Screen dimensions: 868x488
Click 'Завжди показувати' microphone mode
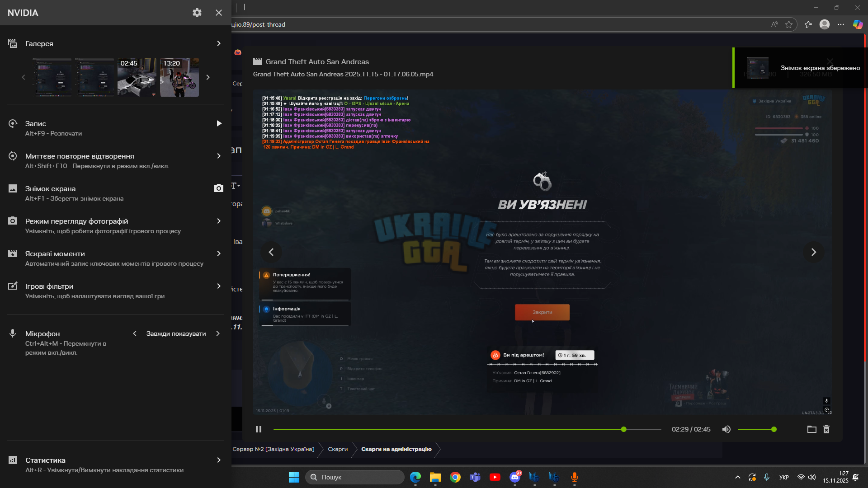pos(176,333)
